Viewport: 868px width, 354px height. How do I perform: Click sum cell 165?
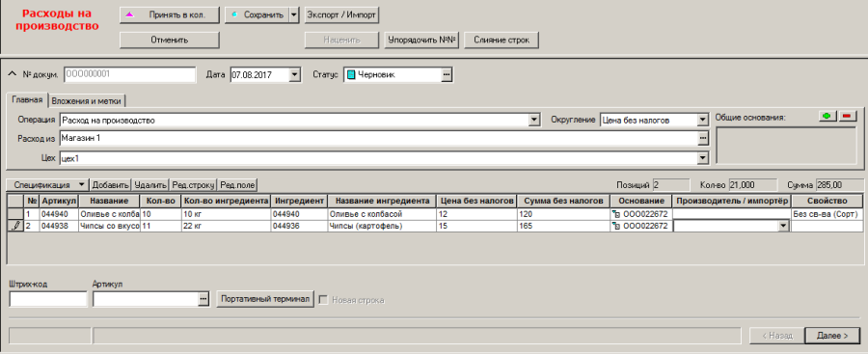(x=563, y=226)
